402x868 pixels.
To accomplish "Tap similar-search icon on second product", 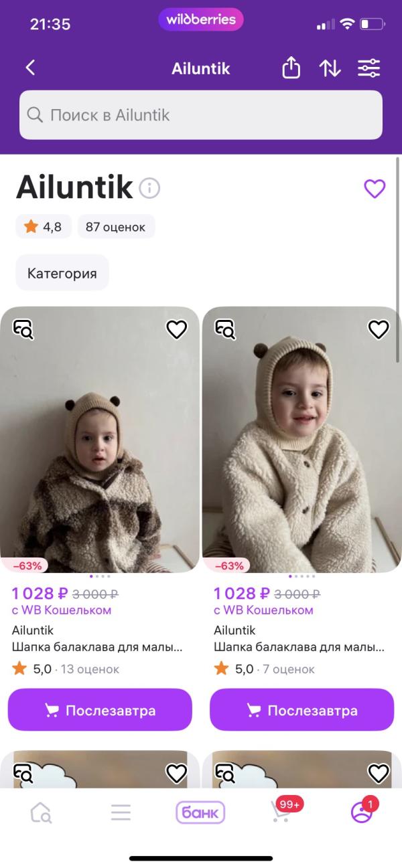I will 225,329.
